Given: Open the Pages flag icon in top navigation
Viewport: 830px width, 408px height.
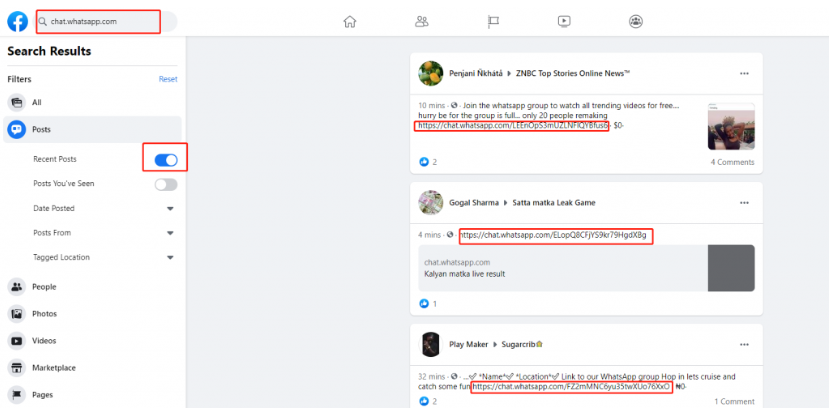Looking at the screenshot, I should pos(493,22).
